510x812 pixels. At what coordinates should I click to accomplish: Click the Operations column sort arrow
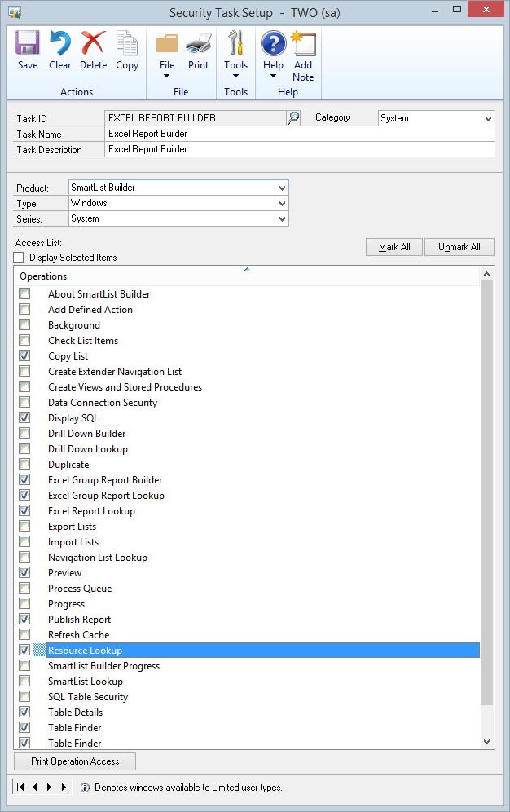point(247,269)
